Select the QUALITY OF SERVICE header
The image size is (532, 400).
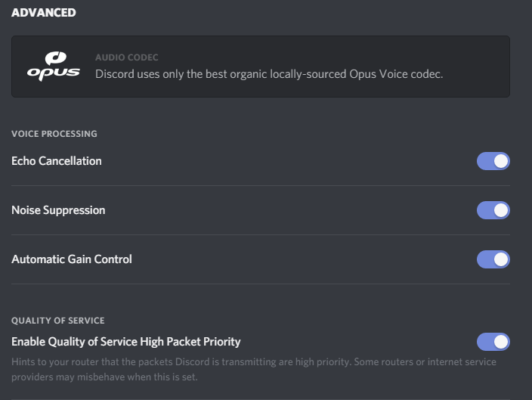[x=58, y=321]
